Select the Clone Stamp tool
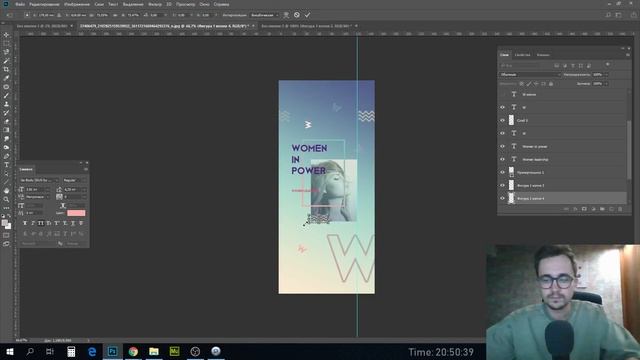 pos(6,104)
